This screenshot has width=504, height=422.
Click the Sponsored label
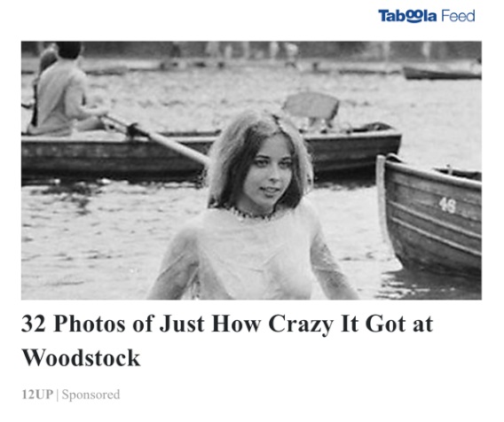(x=91, y=395)
